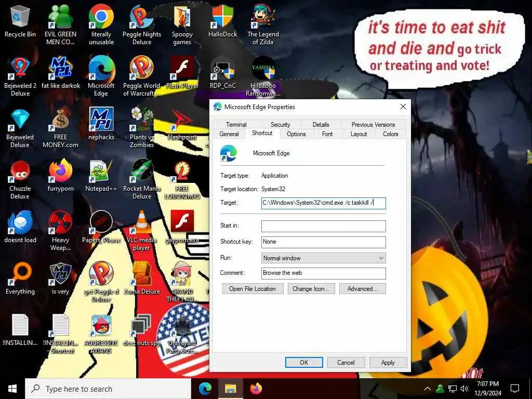Show hidden system tray icons
The width and height of the screenshot is (532, 399).
point(428,389)
